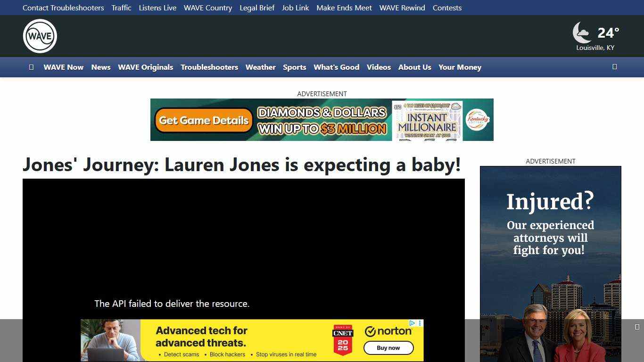This screenshot has width=644, height=362.
Task: Click the WAVE station logo
Action: point(40,36)
